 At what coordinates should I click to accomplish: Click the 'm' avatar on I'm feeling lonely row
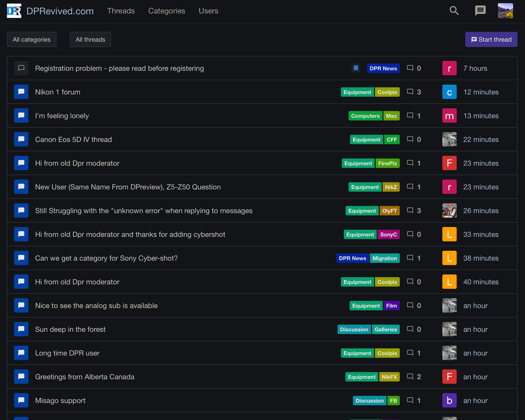point(449,116)
